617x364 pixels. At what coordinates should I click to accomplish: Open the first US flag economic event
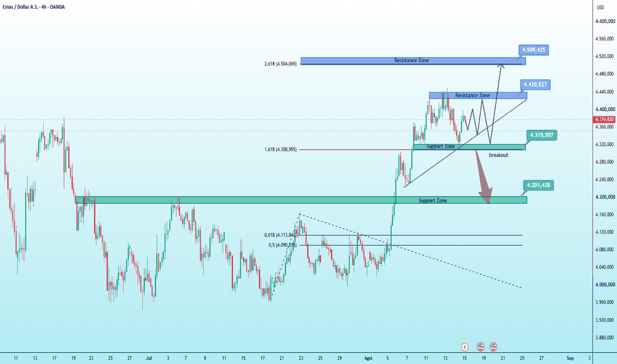coord(480,347)
